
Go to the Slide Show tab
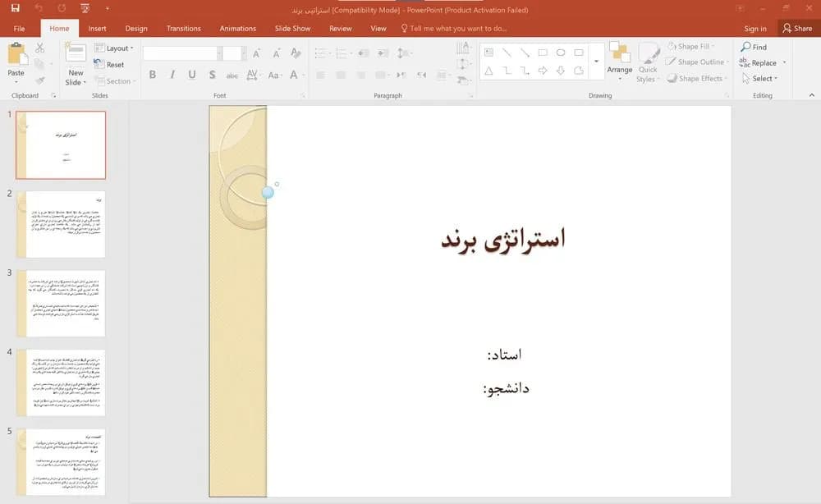point(293,28)
